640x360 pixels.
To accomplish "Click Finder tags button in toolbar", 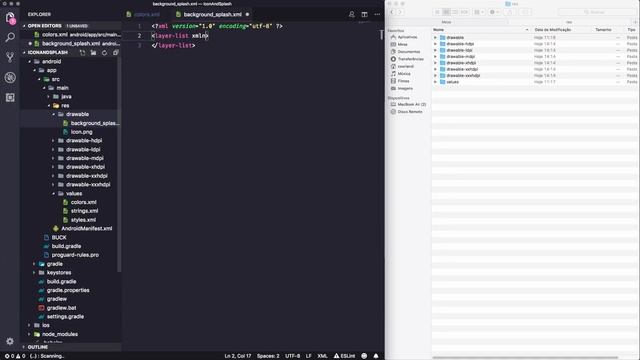I will pyautogui.click(x=525, y=12).
